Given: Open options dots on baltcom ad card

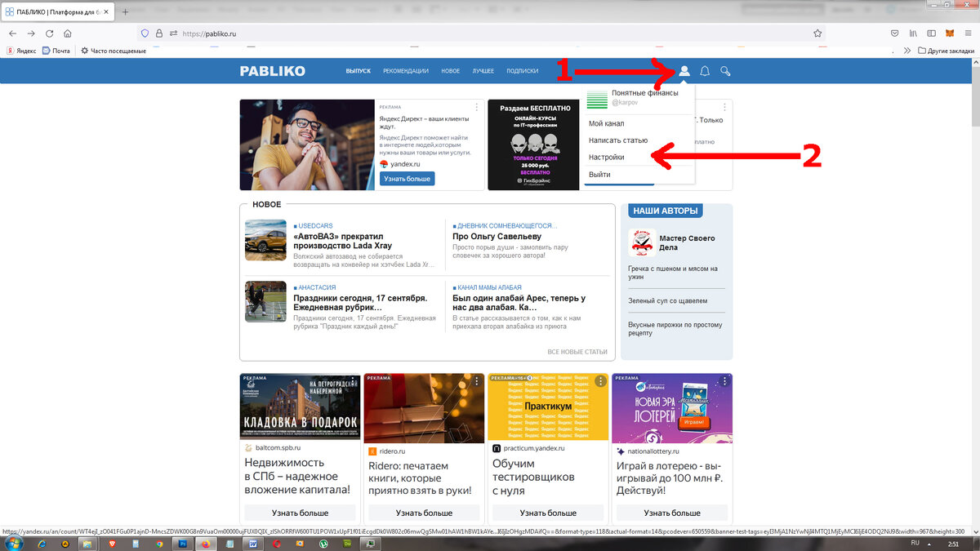Looking at the screenshot, I should coord(353,380).
